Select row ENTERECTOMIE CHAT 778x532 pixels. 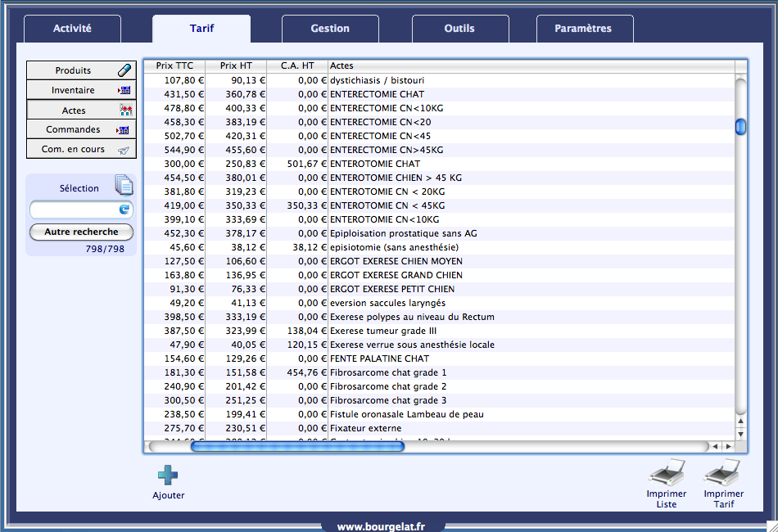(x=439, y=94)
